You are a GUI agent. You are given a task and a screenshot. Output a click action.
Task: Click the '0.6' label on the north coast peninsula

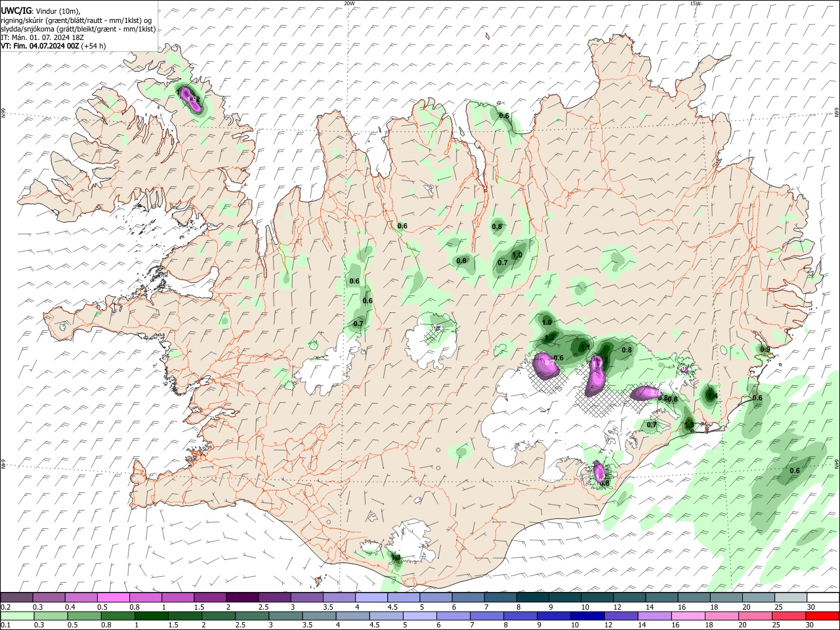tap(504, 115)
